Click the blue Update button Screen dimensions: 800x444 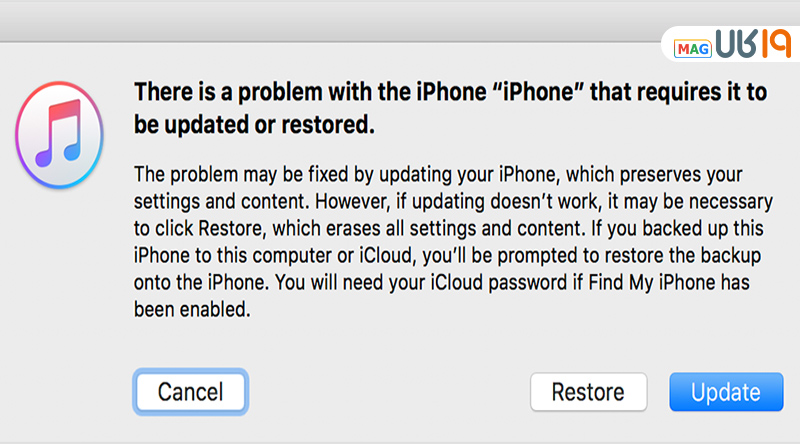click(x=725, y=391)
